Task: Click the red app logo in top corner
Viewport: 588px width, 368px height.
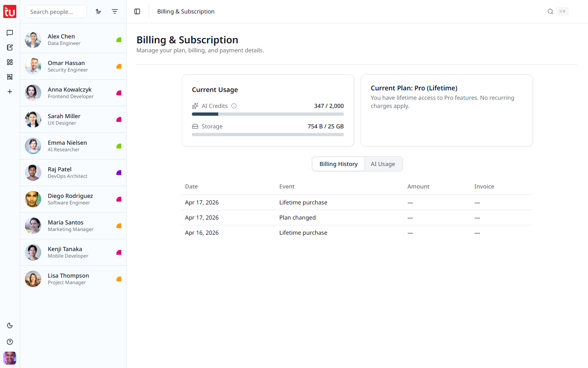Action: tap(10, 11)
